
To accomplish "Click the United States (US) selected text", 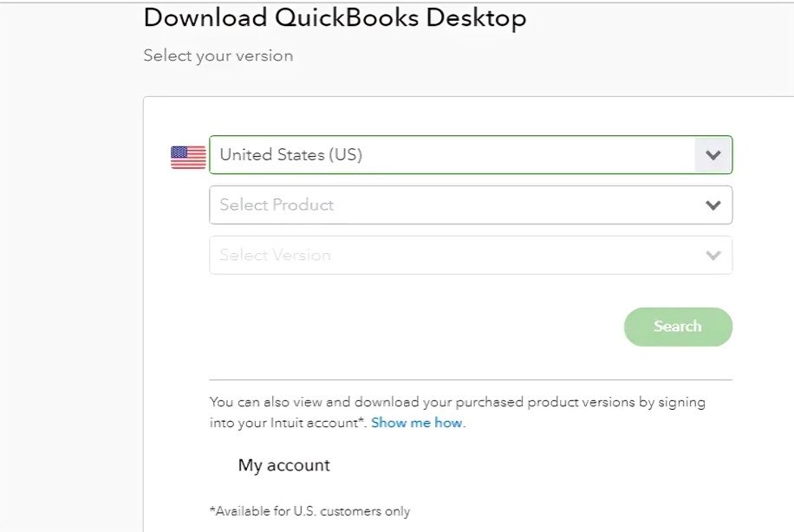I will coord(290,155).
